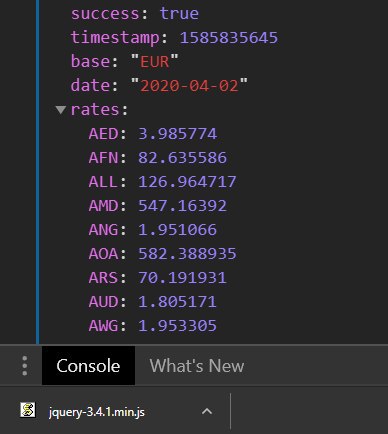
Task: Select the ALL rate 126.964717
Action: point(187,182)
